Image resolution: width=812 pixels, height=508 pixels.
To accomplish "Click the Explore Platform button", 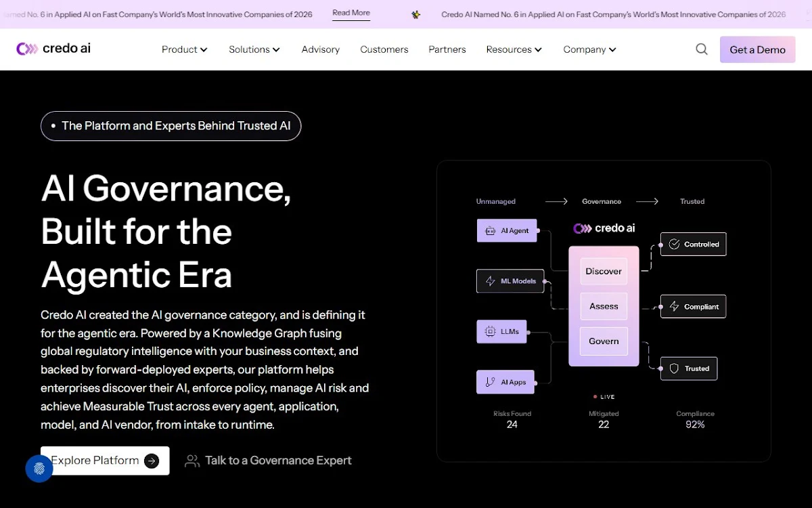I will (105, 461).
